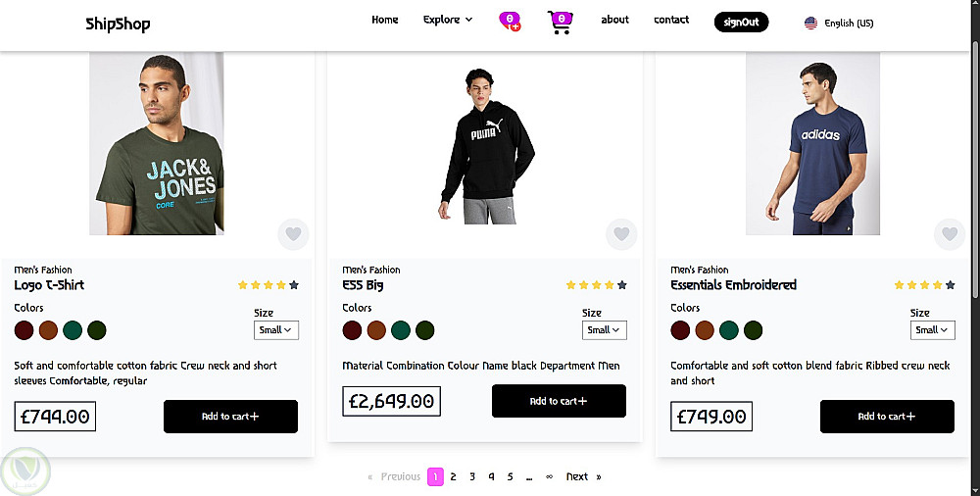
Task: Open Size dropdown for ESS Big
Action: 605,330
